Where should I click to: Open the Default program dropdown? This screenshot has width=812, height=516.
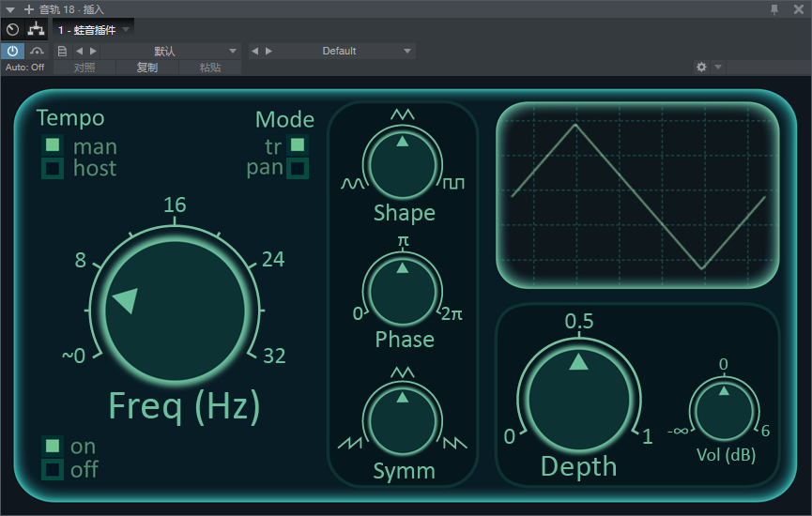(347, 51)
